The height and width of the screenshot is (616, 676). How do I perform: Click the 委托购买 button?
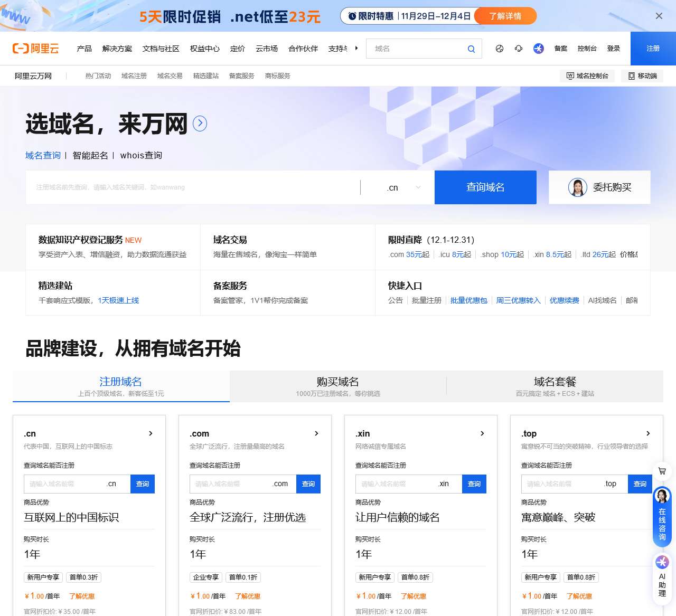tap(599, 187)
